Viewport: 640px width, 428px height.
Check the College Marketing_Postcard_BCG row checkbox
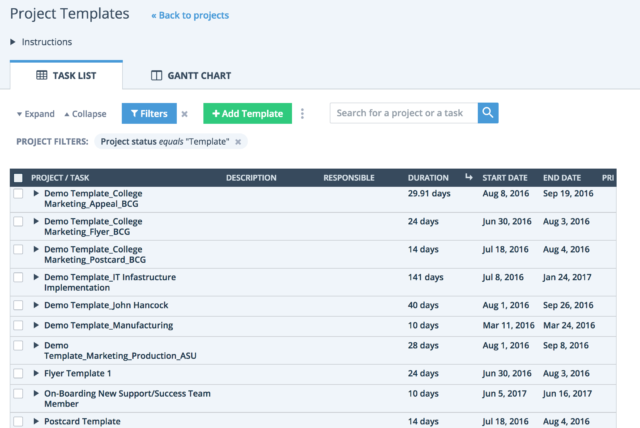pyautogui.click(x=18, y=249)
